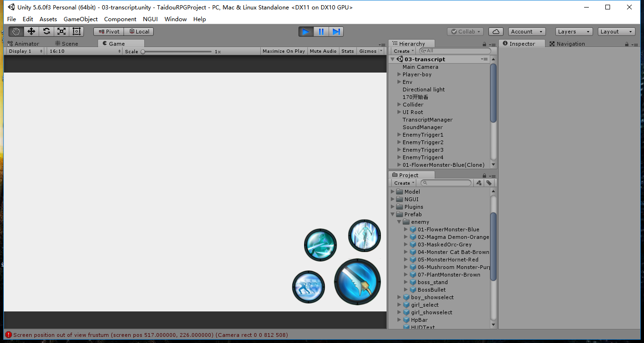
Task: Expand the Player-boy object
Action: click(399, 74)
